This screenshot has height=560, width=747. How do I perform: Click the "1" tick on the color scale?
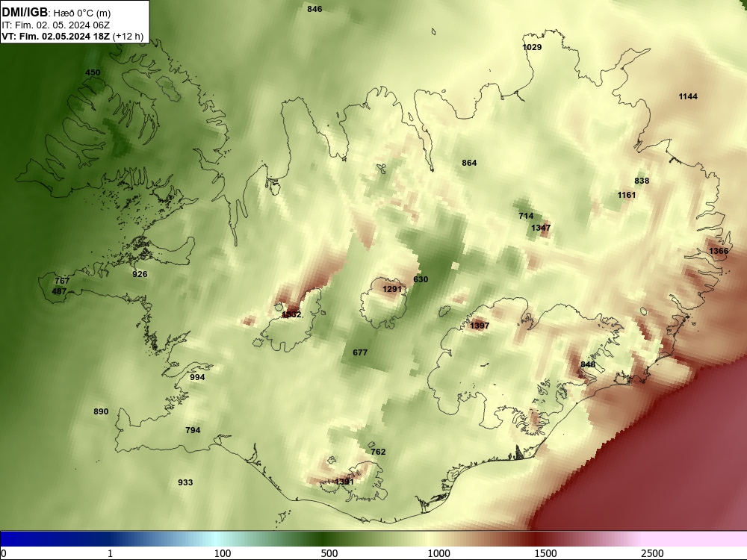pyautogui.click(x=111, y=553)
